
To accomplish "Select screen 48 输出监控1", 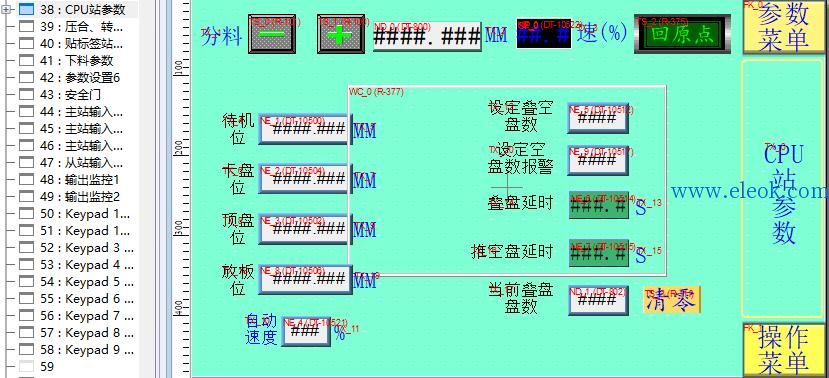I will (x=80, y=180).
